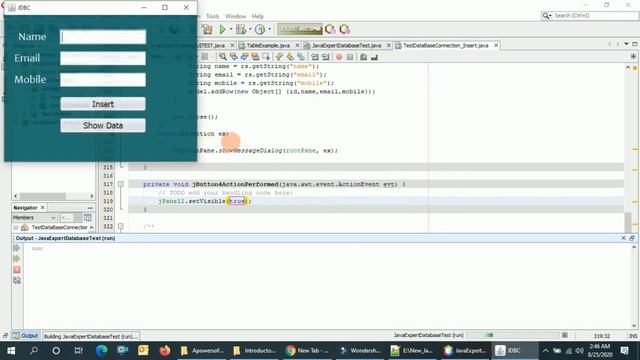This screenshot has width=640, height=360.
Task: Click the Search (Ctrl+I) box
Action: pos(590,16)
